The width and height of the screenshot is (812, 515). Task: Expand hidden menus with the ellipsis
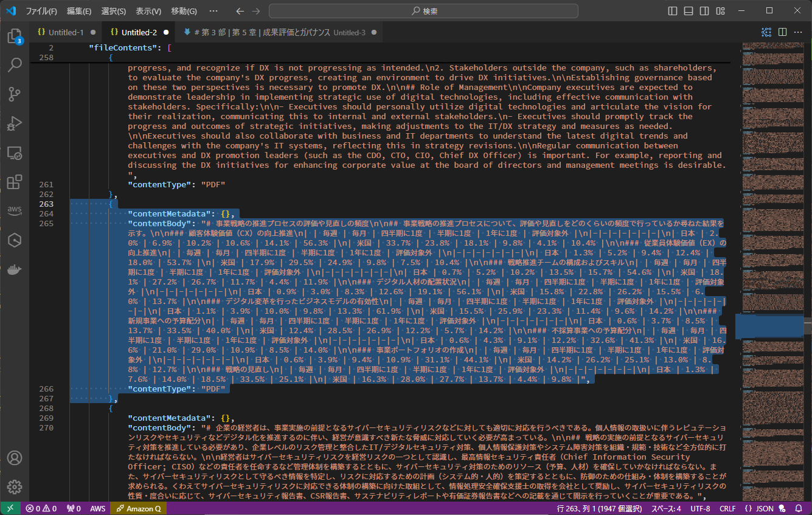(x=213, y=11)
